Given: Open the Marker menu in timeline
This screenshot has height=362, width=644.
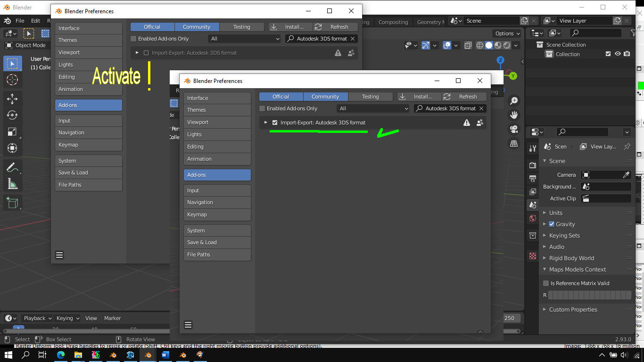Looking at the screenshot, I should tap(112, 318).
